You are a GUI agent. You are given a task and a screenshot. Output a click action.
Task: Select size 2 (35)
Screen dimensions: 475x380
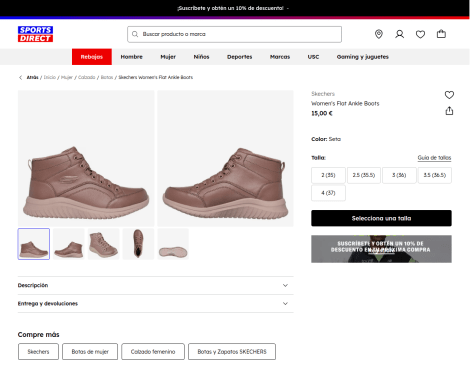click(x=328, y=175)
